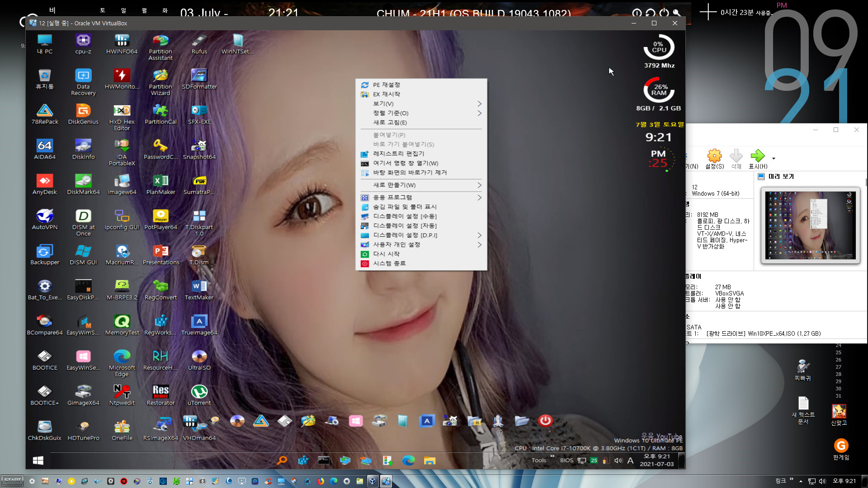The height and width of the screenshot is (488, 868).
Task: Expand 디스플레이 설정 [D.P.I] submenu
Action: (x=421, y=235)
